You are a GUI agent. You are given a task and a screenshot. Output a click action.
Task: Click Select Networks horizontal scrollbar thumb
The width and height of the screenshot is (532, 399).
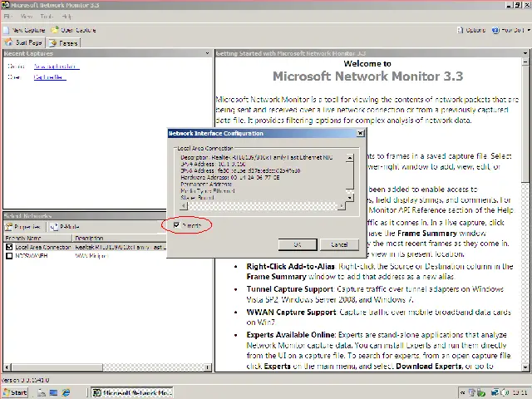click(57, 367)
